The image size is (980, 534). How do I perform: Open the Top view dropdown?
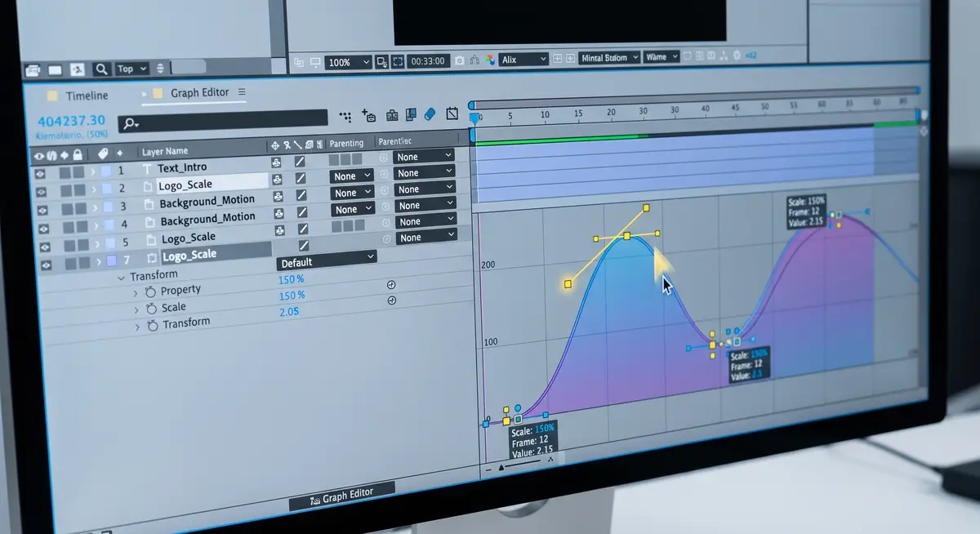pos(131,69)
